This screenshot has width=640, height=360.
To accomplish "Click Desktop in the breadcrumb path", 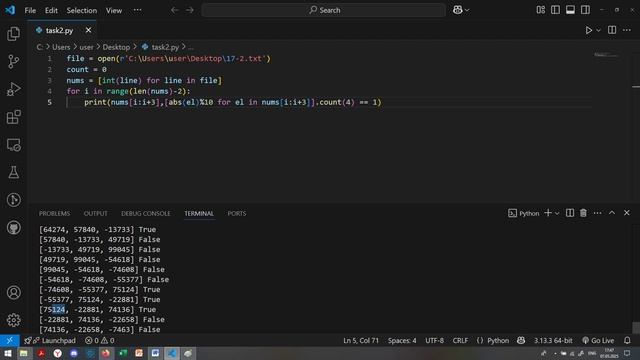I will point(116,47).
